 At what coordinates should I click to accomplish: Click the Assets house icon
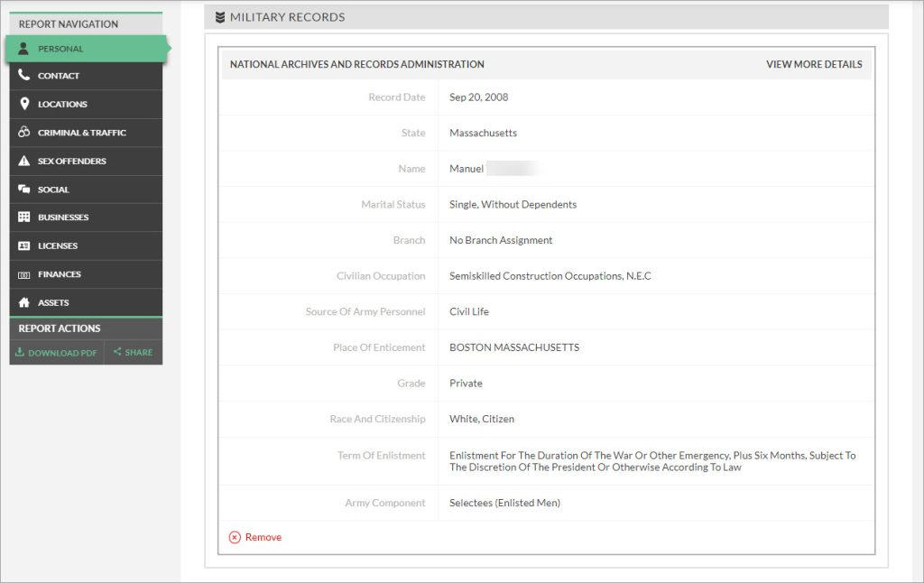23,302
